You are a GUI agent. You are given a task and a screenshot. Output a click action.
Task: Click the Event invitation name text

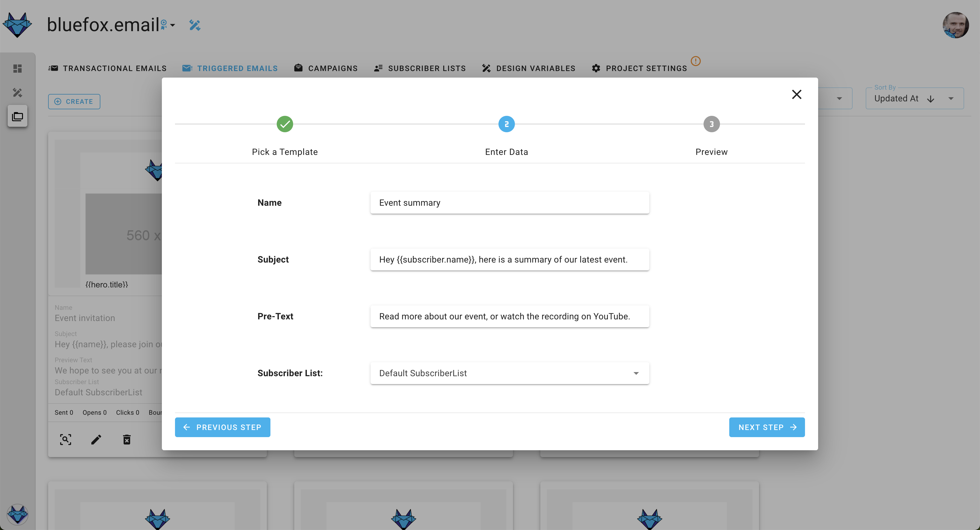(85, 318)
